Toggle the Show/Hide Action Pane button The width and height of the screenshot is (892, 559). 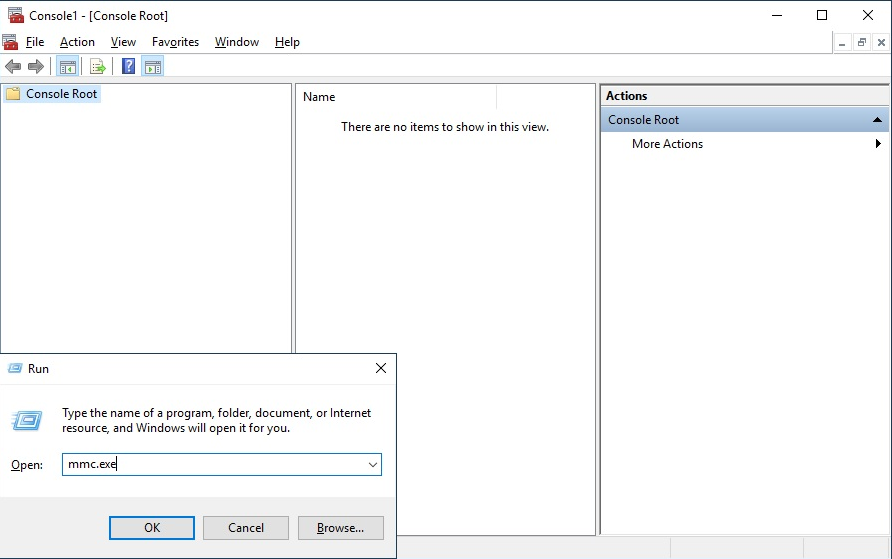(152, 67)
